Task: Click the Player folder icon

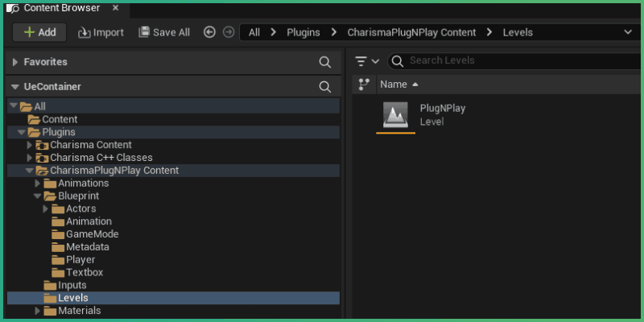Action: (x=58, y=260)
